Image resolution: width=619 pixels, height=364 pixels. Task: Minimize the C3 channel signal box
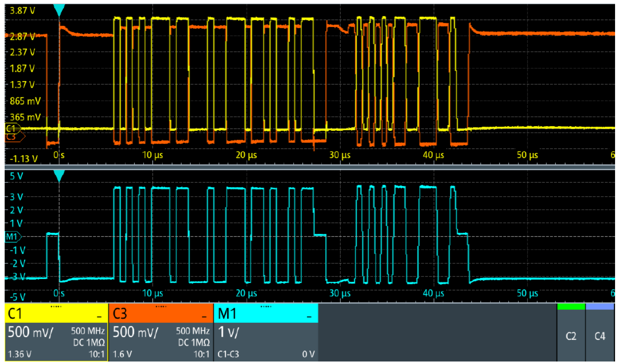(204, 316)
